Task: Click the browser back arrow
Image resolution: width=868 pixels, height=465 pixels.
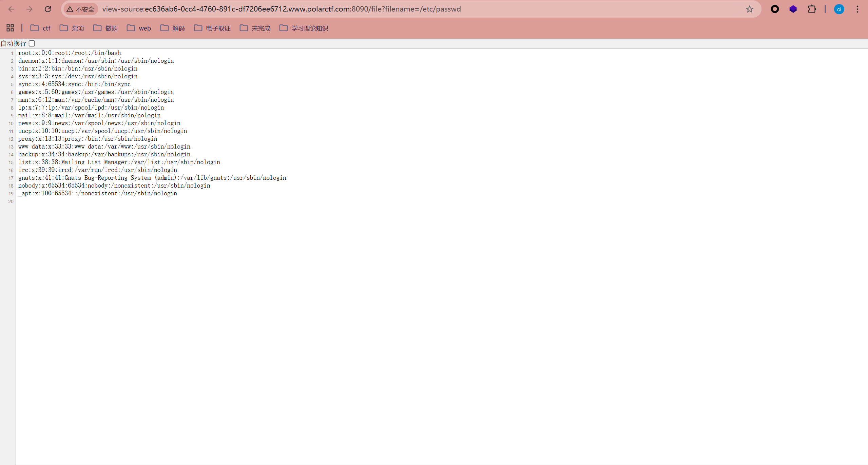Action: [11, 9]
